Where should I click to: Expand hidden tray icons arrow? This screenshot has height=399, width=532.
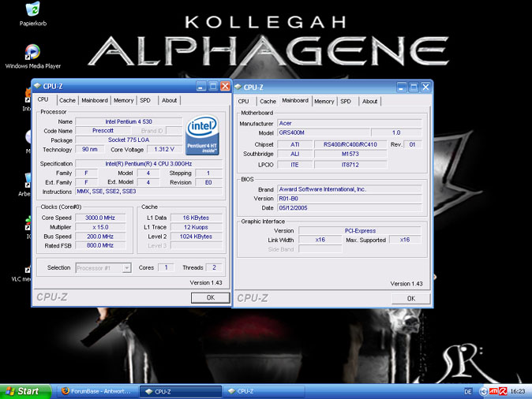pos(484,392)
